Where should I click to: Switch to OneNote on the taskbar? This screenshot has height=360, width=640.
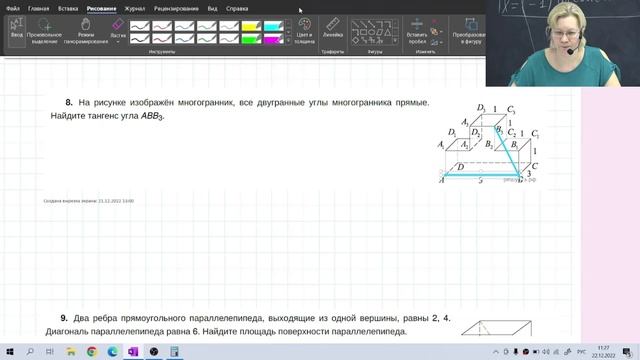(x=133, y=351)
